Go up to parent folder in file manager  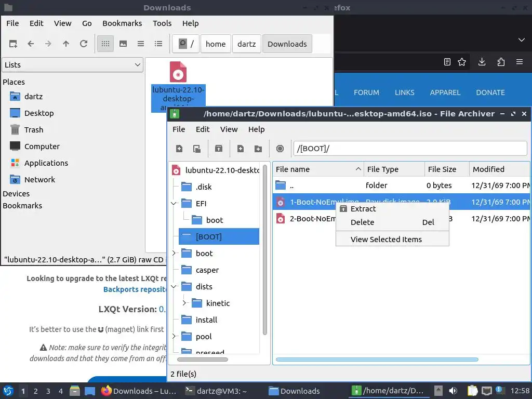(x=66, y=44)
